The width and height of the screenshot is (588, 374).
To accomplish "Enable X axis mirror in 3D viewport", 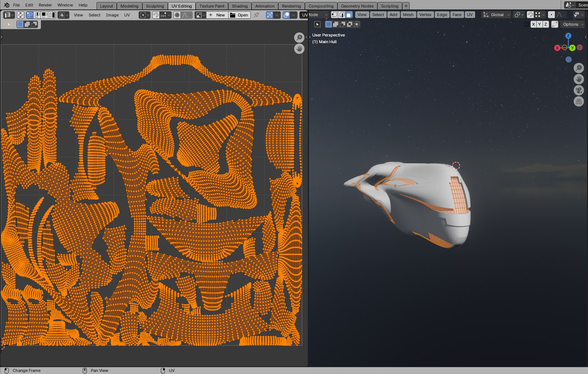I will pos(533,24).
